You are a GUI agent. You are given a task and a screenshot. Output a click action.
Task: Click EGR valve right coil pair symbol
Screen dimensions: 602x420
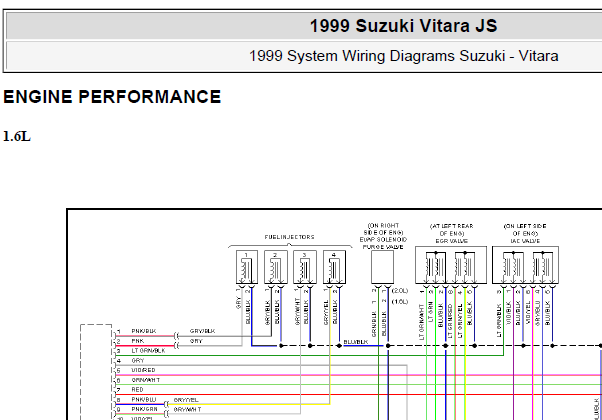pos(465,267)
